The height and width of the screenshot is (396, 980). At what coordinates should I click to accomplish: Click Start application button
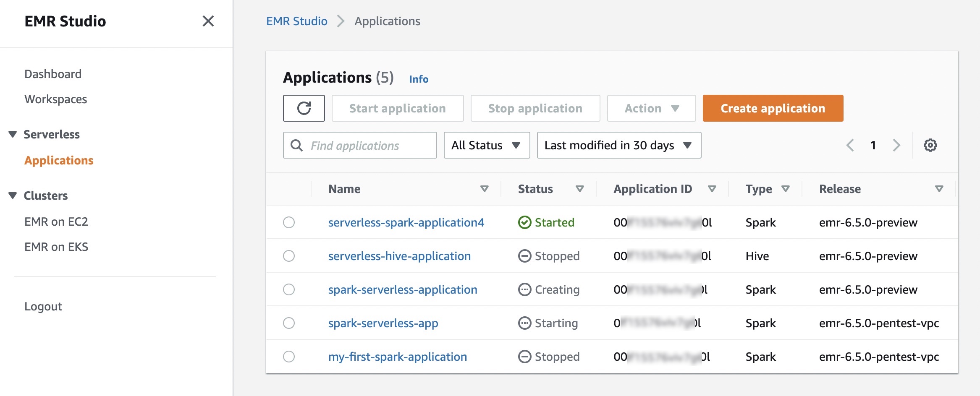pos(398,108)
